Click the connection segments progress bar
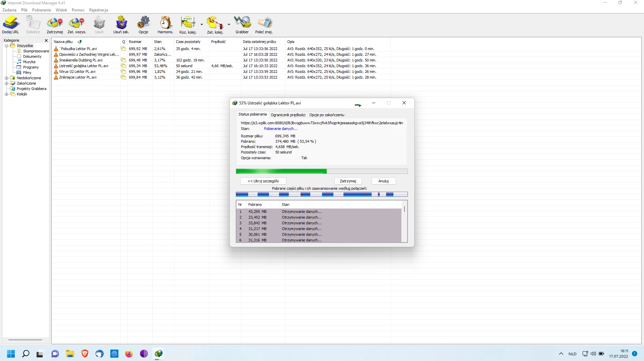 pos(322,194)
